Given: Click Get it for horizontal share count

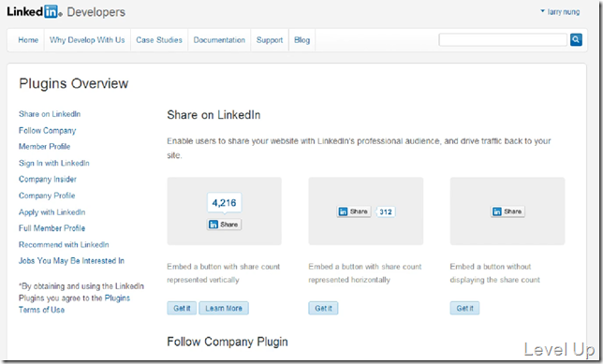Looking at the screenshot, I should click(323, 308).
